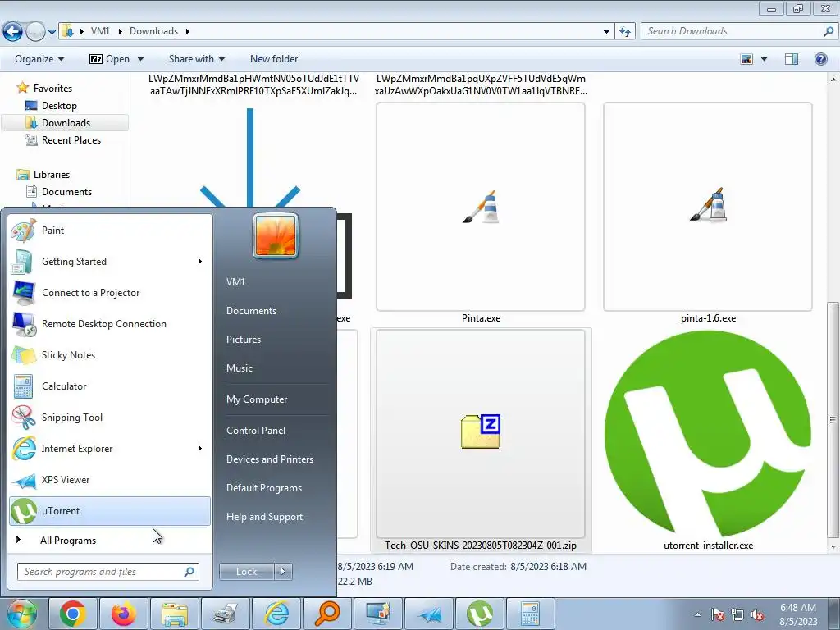Open Pictures from the Start menu
The height and width of the screenshot is (630, 840).
244,340
